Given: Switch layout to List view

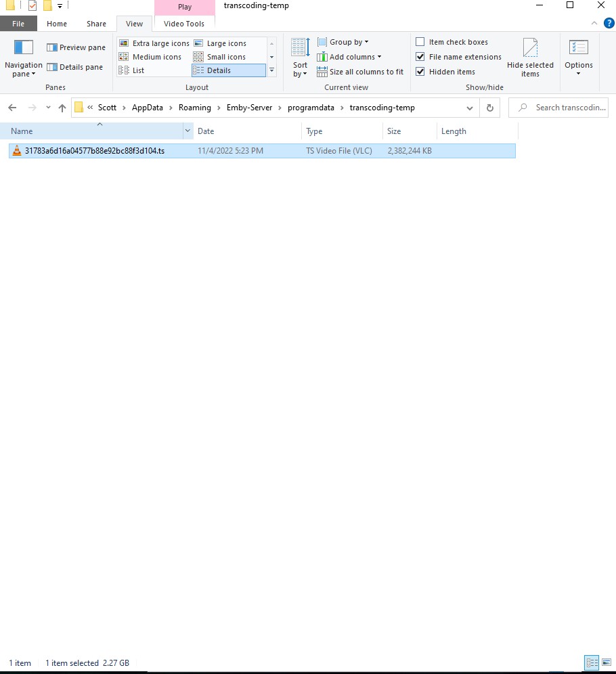Looking at the screenshot, I should click(x=131, y=70).
